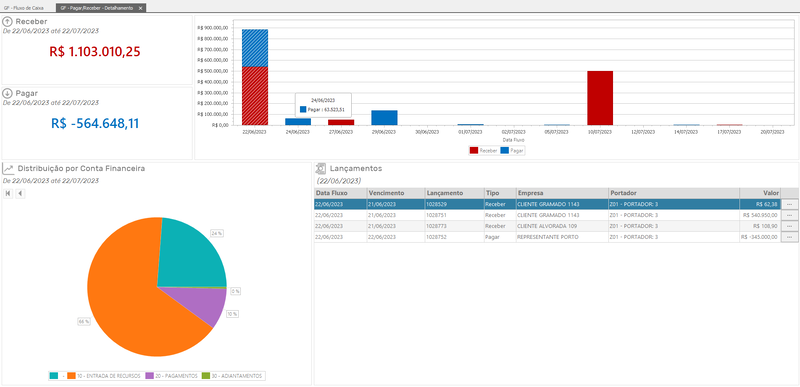Click the Distribuição por Conta Financeira chart icon
The image size is (800, 387).
[x=8, y=168]
